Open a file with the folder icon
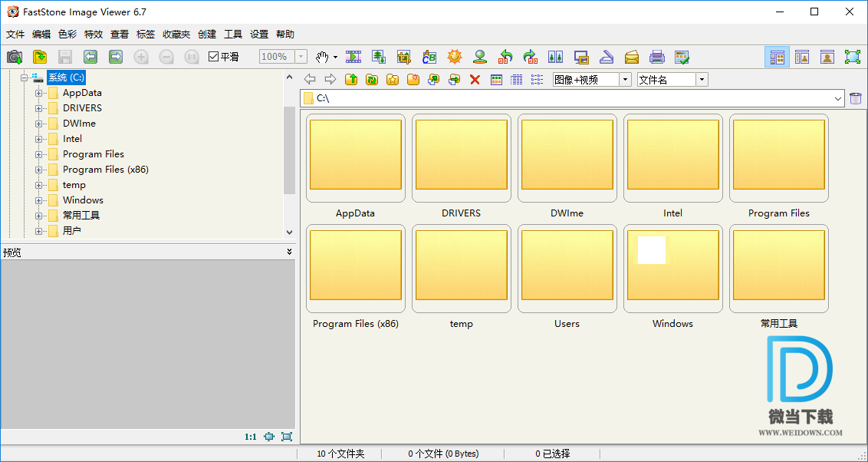 coord(40,57)
